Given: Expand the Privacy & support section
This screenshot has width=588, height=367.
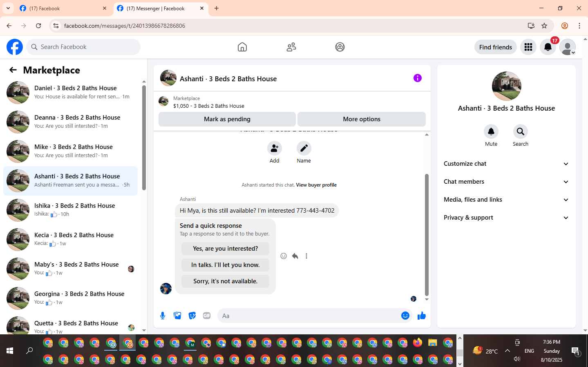Looking at the screenshot, I should tap(506, 218).
